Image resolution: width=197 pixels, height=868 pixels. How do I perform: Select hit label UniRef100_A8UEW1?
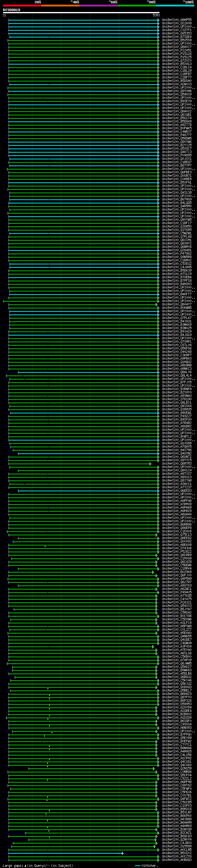(x=177, y=413)
